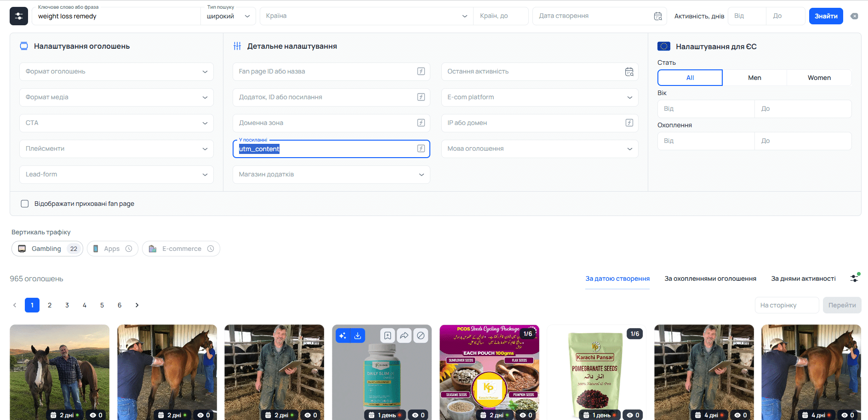Block the Daily Slim supplement ad
The width and height of the screenshot is (868, 420).
click(x=421, y=335)
